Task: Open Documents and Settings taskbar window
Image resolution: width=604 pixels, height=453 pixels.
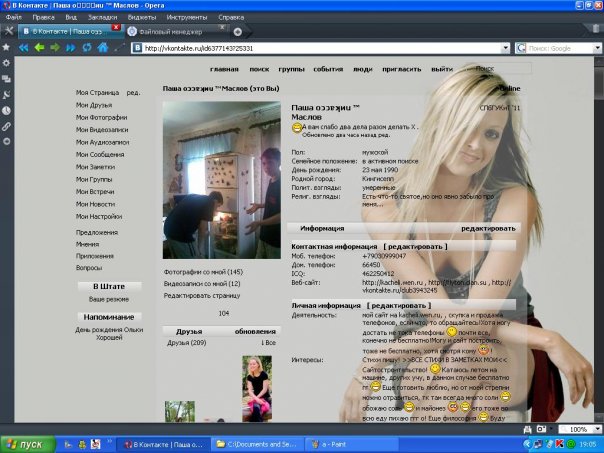Action: click(x=257, y=445)
